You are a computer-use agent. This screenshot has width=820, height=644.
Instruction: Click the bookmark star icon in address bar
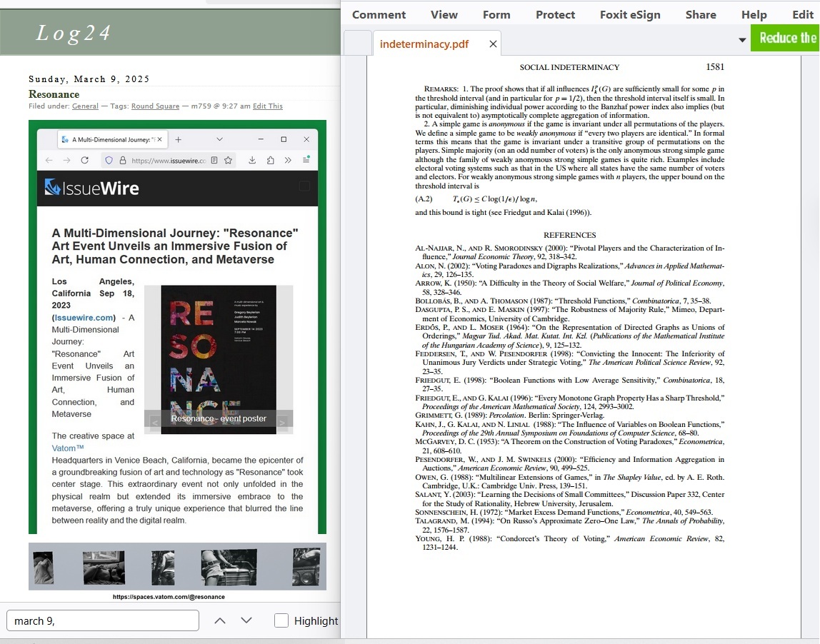pos(229,161)
